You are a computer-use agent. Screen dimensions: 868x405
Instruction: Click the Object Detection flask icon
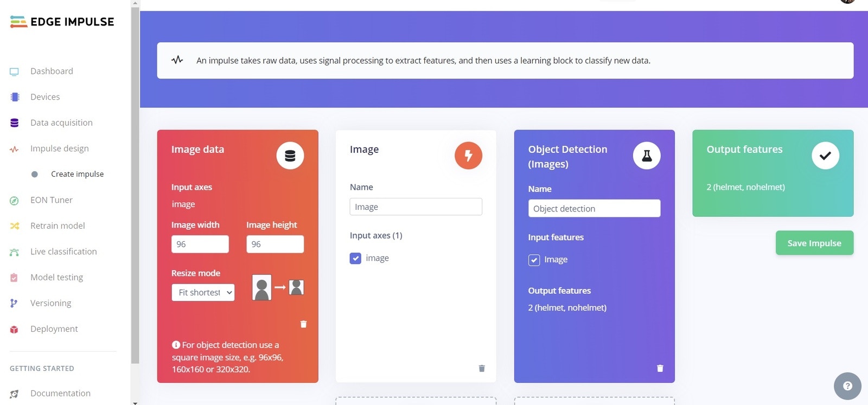[x=647, y=156]
